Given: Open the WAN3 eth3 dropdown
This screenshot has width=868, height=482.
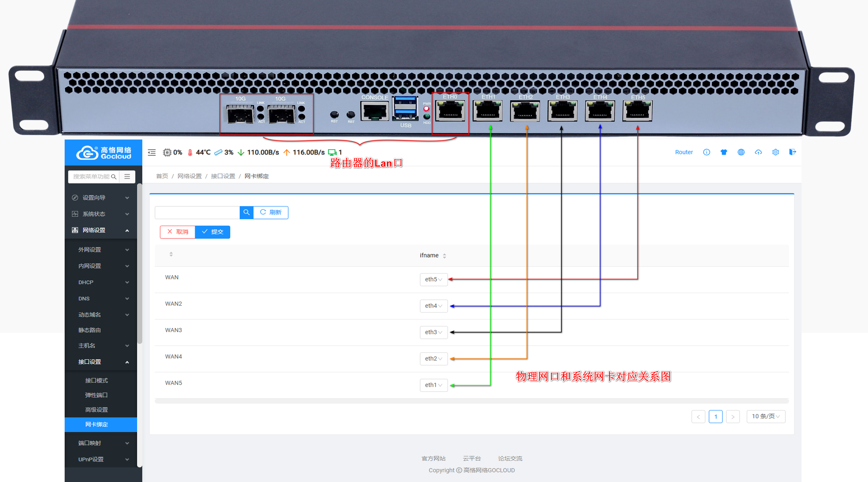Looking at the screenshot, I should point(433,332).
